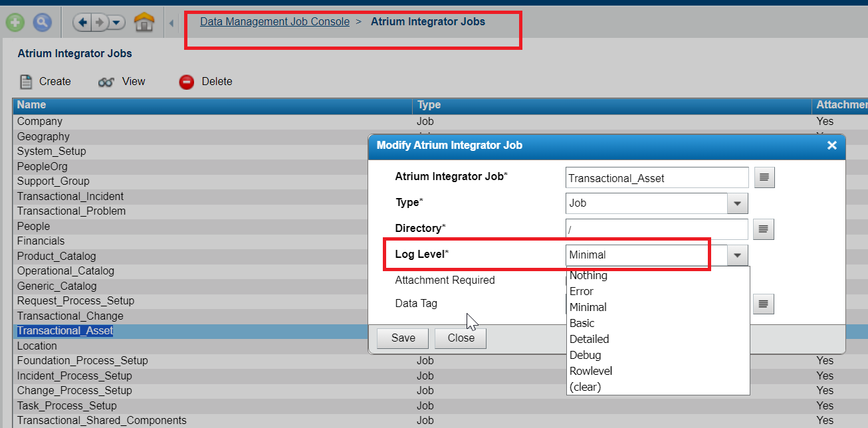This screenshot has height=428, width=868.
Task: Choose Rowlevel from the Log Level list
Action: (x=658, y=371)
